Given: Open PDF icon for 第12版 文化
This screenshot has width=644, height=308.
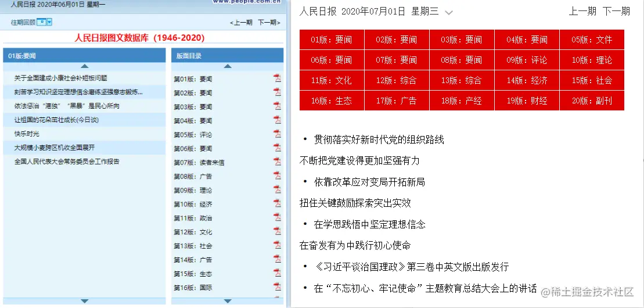Looking at the screenshot, I should [278, 231].
